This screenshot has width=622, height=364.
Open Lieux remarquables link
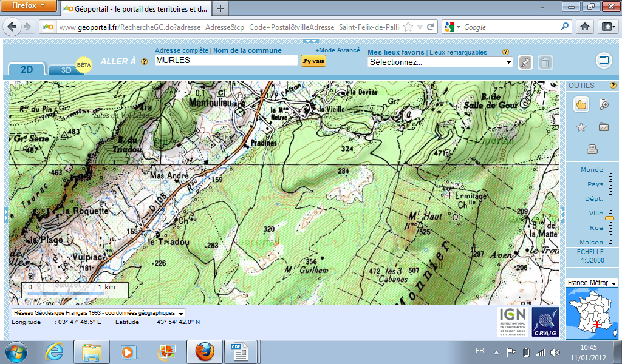click(x=458, y=52)
